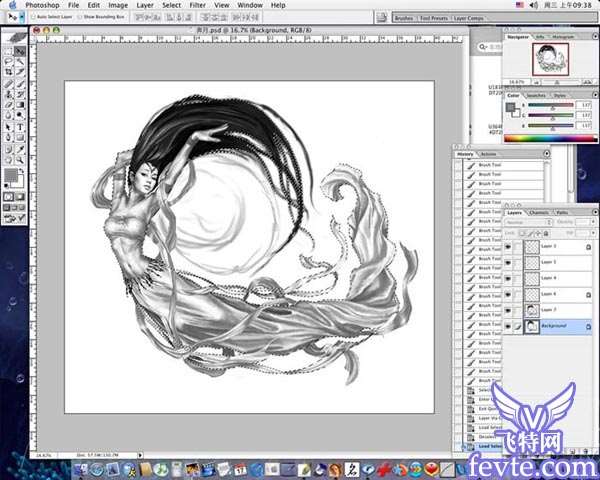Toggle the File Browser icon in options bar
Viewport: 600px width, 480px height.
click(x=381, y=17)
